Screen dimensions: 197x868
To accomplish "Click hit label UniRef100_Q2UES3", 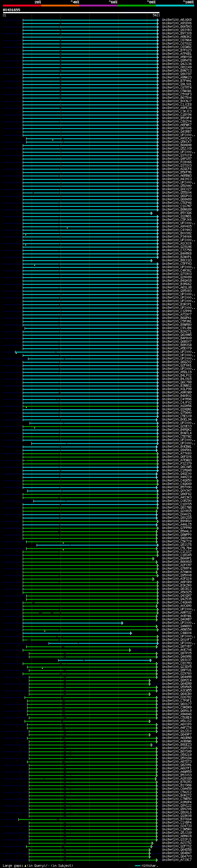I will click(177, 426).
